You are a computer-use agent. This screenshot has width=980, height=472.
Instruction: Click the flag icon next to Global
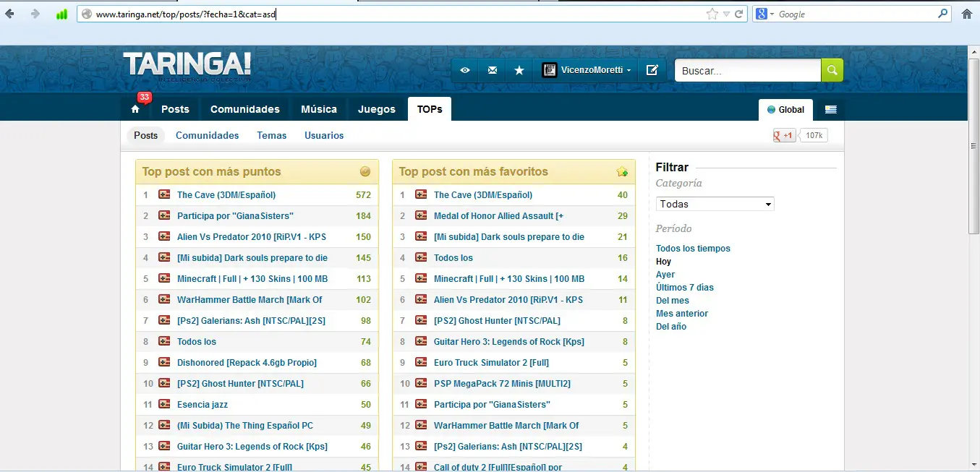830,110
